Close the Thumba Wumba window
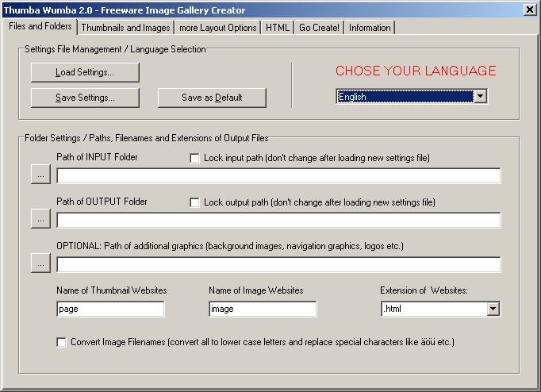541x392 pixels. [x=530, y=10]
